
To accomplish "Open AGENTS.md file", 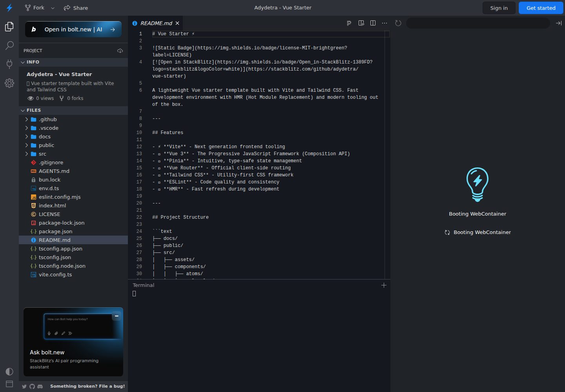I will tap(73, 171).
